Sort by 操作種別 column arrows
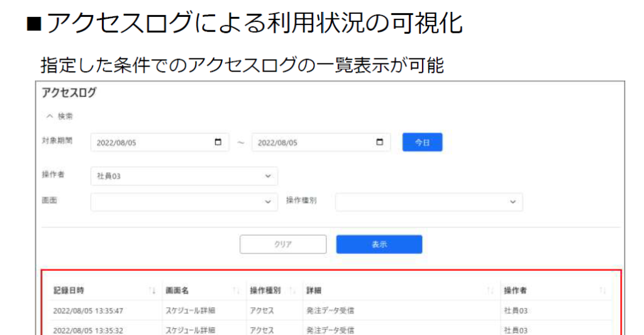This screenshot has width=644, height=335. tap(292, 290)
